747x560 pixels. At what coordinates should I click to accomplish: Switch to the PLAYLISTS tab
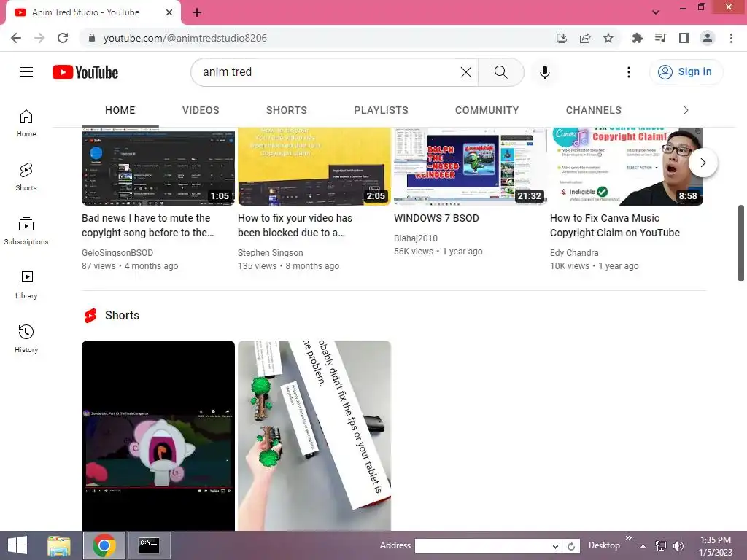[x=381, y=111]
